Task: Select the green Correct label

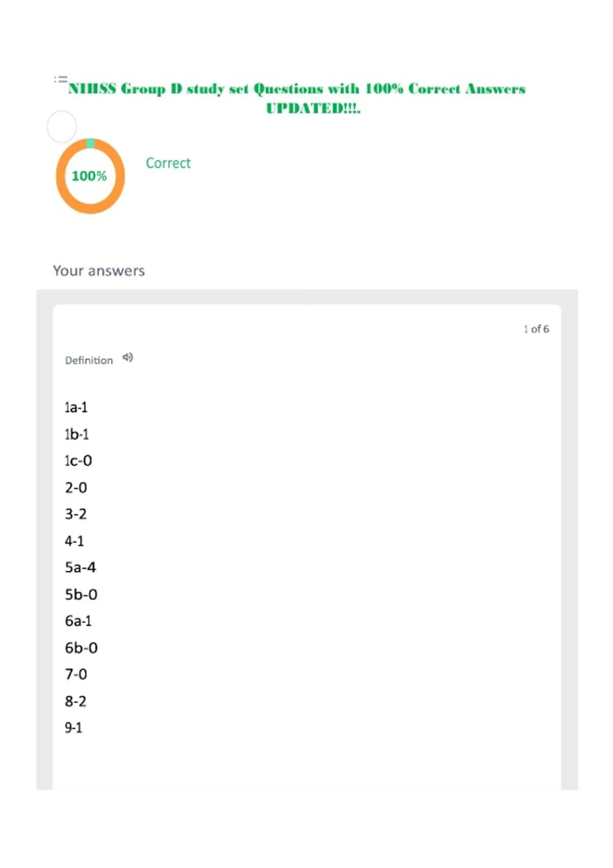Action: click(x=168, y=163)
